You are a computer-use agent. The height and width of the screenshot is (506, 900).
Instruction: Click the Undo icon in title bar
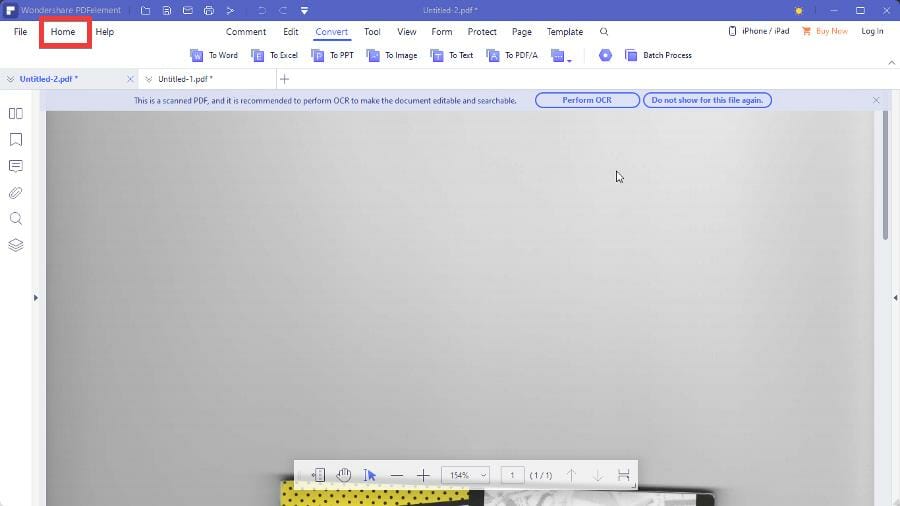click(262, 10)
